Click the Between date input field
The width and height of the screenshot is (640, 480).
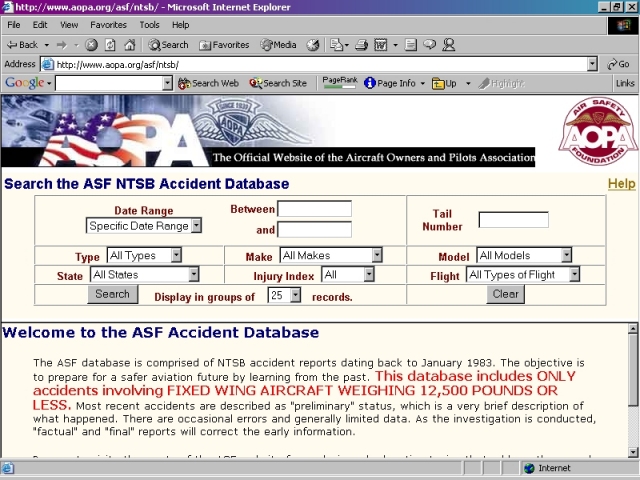[314, 209]
